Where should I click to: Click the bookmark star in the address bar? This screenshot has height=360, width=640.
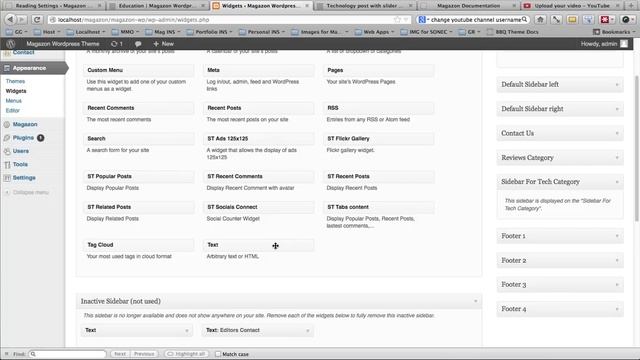point(397,19)
